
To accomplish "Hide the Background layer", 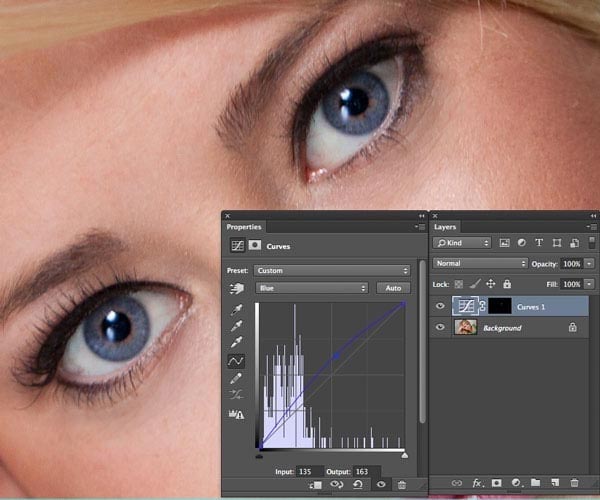I will click(440, 328).
